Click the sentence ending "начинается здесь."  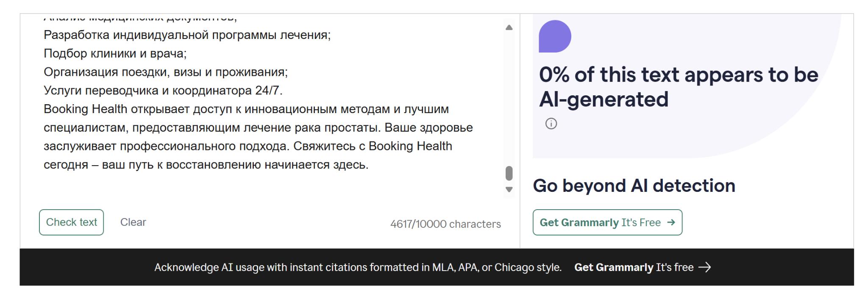click(206, 165)
